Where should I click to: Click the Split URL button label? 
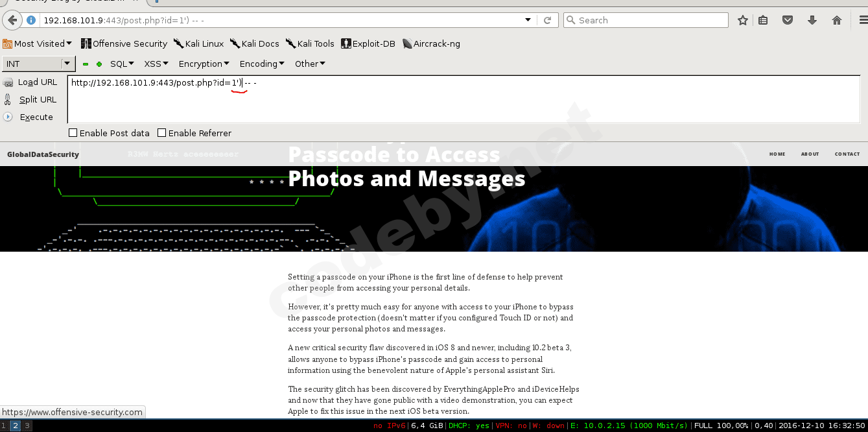pos(38,100)
